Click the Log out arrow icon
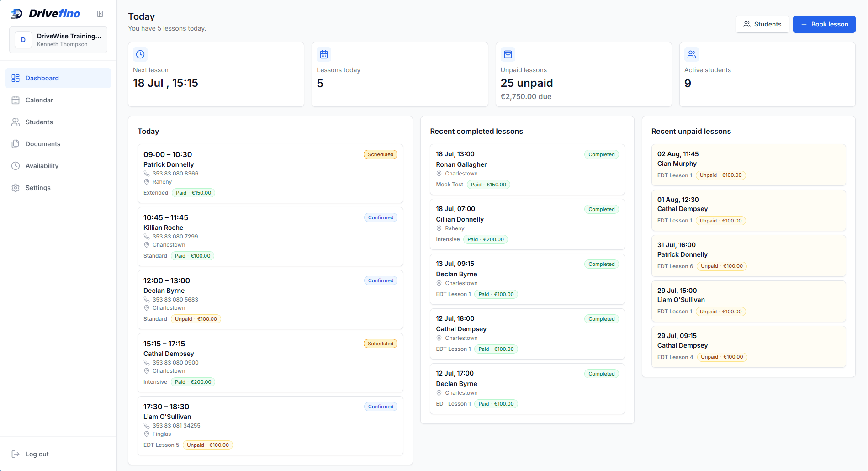868x471 pixels. click(x=16, y=454)
